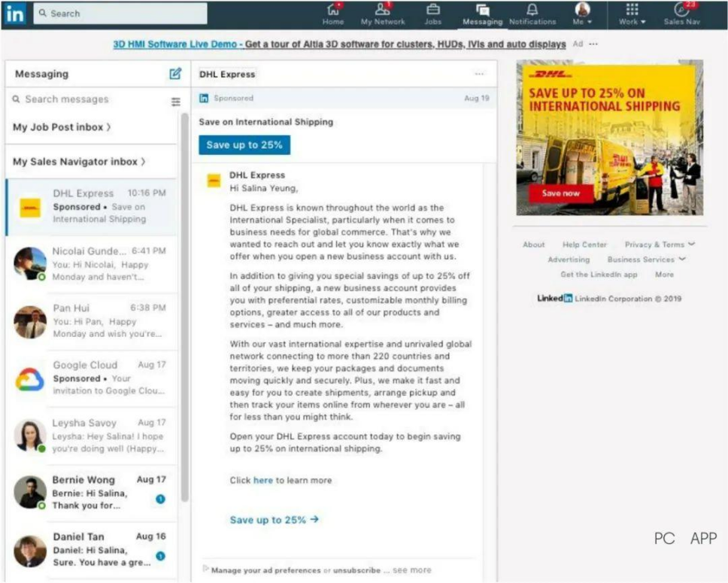
Task: Click the red Save now button on DHL ad
Action: click(x=561, y=193)
